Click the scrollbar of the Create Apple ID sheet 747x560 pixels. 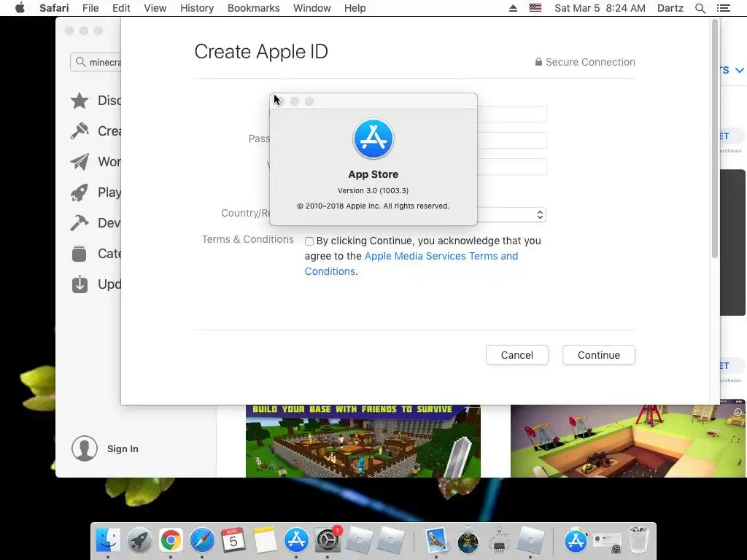click(715, 139)
